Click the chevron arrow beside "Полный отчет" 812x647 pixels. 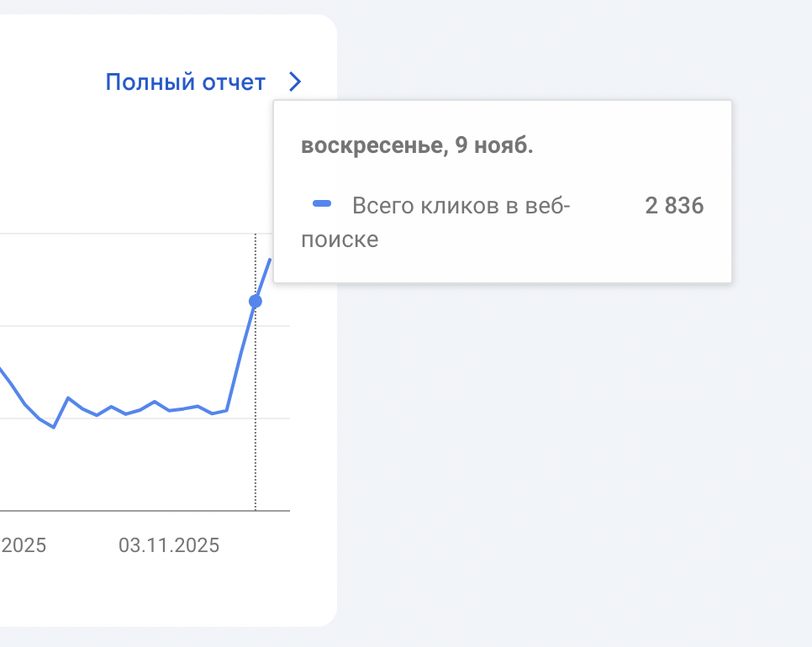click(294, 82)
